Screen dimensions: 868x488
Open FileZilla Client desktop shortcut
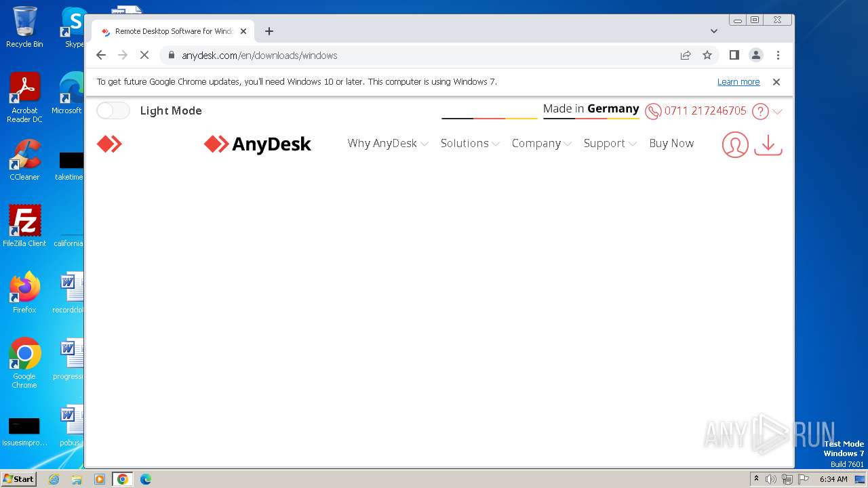tap(24, 226)
